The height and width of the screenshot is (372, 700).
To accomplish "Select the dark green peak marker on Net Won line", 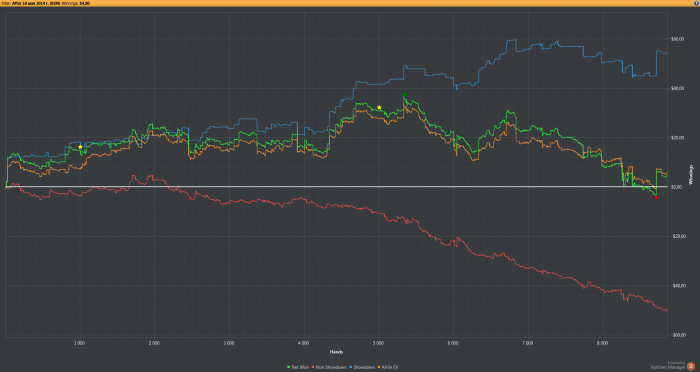I will [404, 95].
